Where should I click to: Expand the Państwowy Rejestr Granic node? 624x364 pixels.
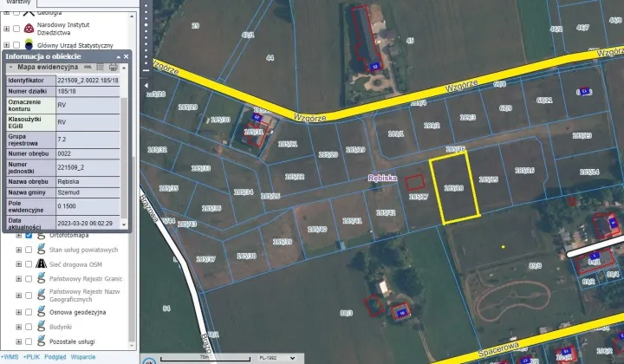coord(19,279)
